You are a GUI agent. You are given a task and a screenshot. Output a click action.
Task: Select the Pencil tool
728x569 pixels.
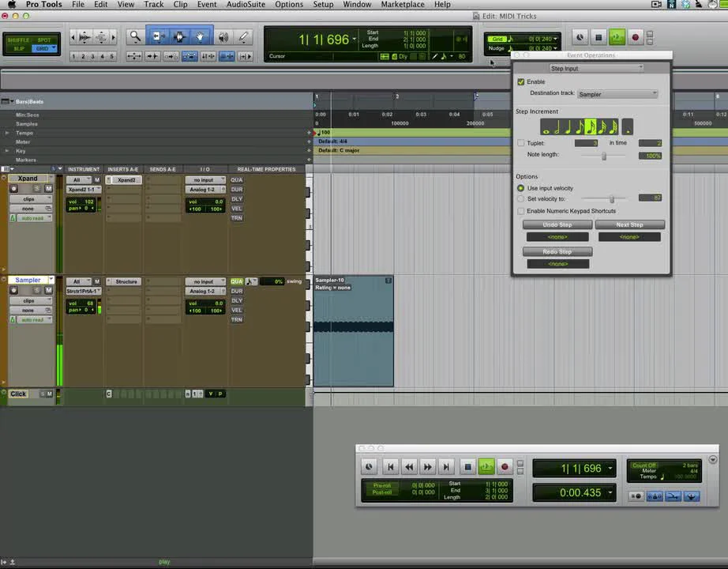tap(244, 37)
